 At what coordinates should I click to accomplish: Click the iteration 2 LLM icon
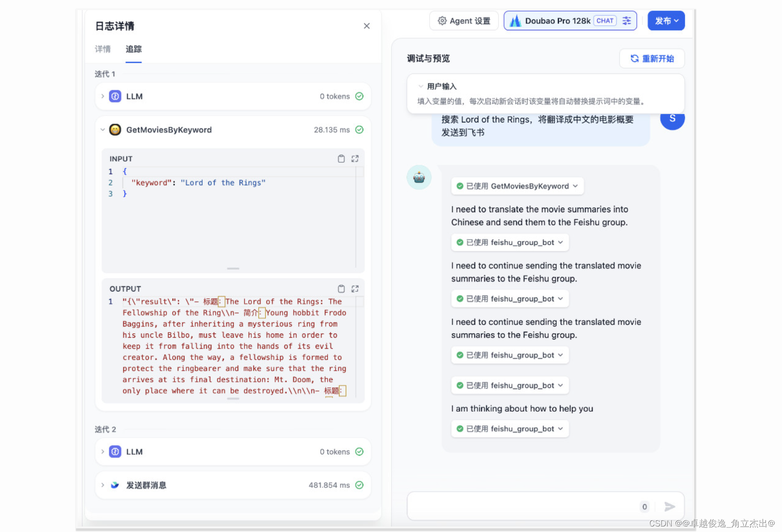[115, 452]
